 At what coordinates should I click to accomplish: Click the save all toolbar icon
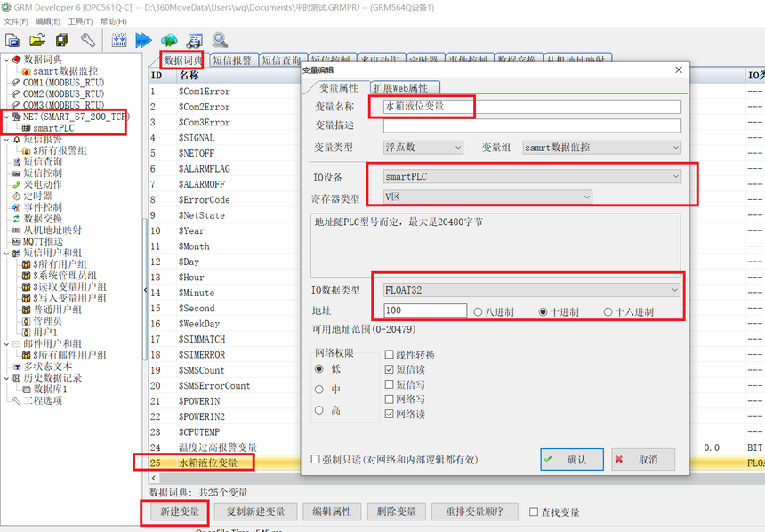(x=62, y=40)
